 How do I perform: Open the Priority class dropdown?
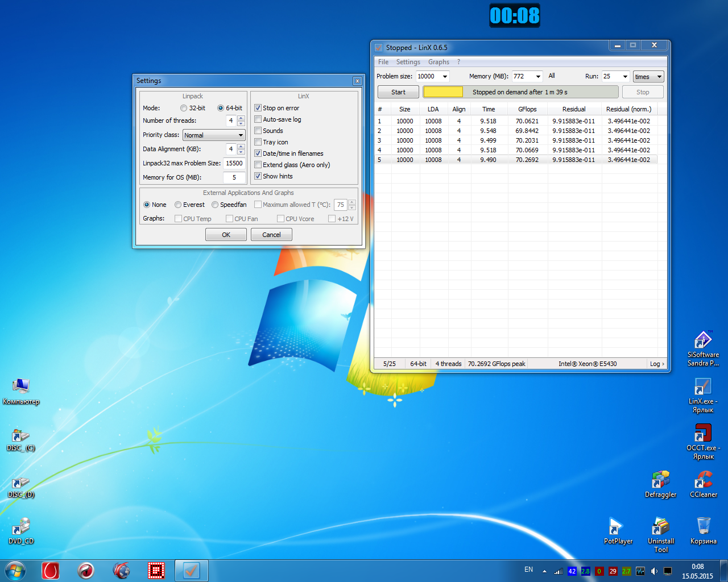coord(214,135)
